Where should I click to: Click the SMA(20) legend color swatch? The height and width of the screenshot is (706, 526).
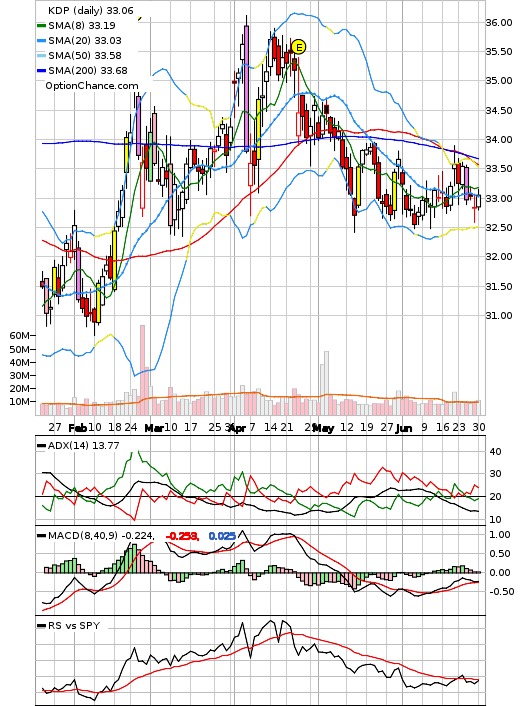point(41,41)
